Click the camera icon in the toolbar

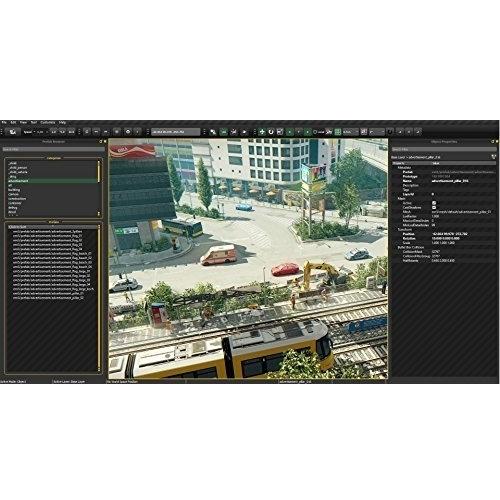tap(13, 132)
